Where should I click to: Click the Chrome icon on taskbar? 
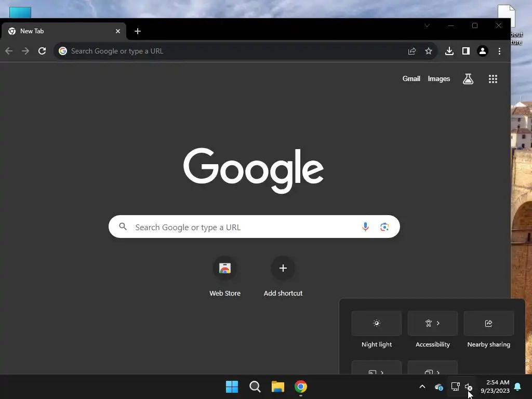301,387
